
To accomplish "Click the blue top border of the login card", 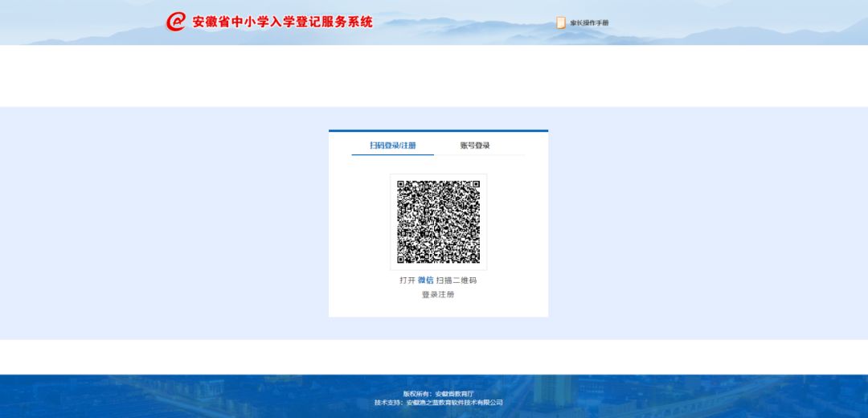I will pyautogui.click(x=438, y=130).
